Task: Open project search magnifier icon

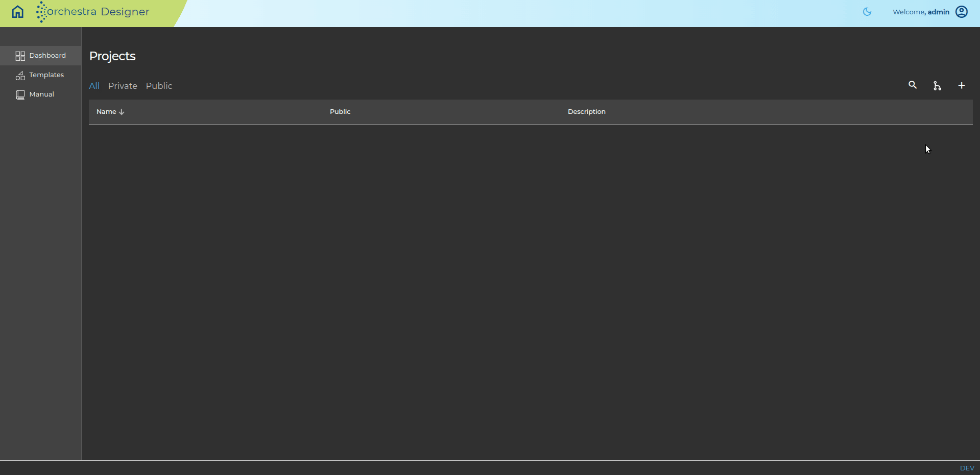Action: pos(913,85)
